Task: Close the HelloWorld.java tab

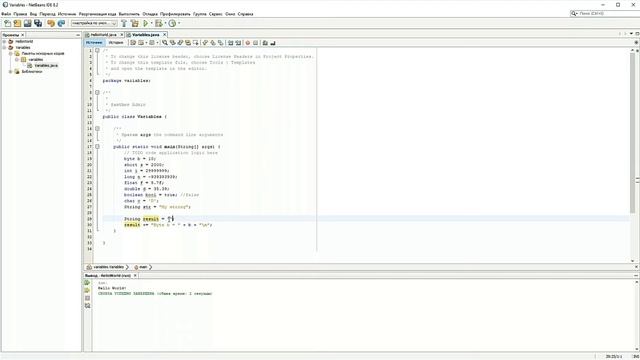Action: click(x=122, y=35)
